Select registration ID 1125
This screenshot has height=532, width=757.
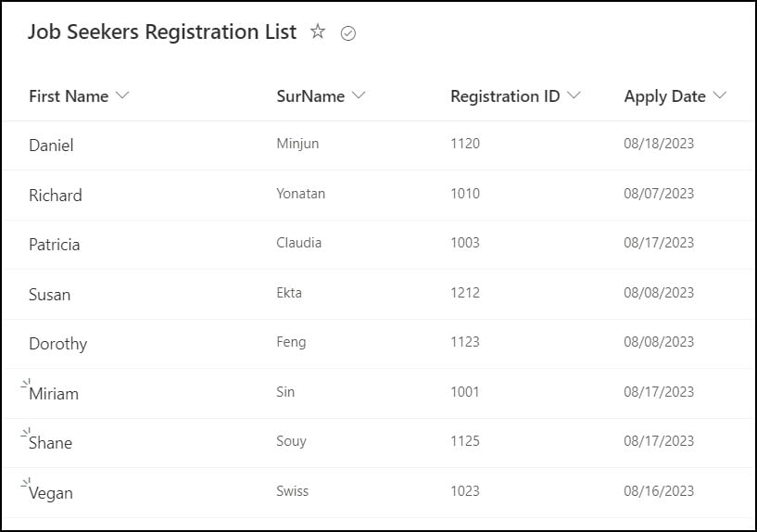[465, 441]
